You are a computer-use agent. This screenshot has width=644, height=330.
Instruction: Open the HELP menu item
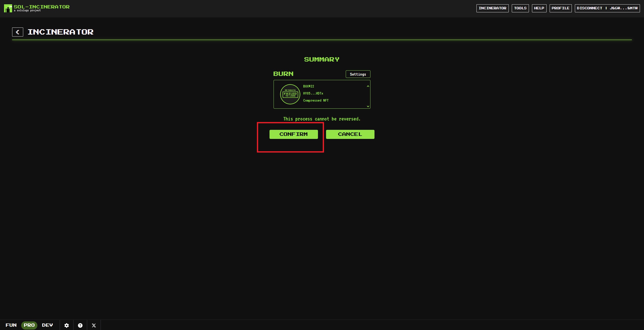tap(539, 8)
